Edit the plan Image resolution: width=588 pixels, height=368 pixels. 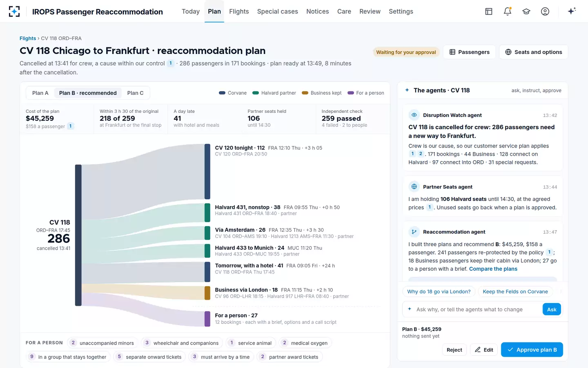484,350
